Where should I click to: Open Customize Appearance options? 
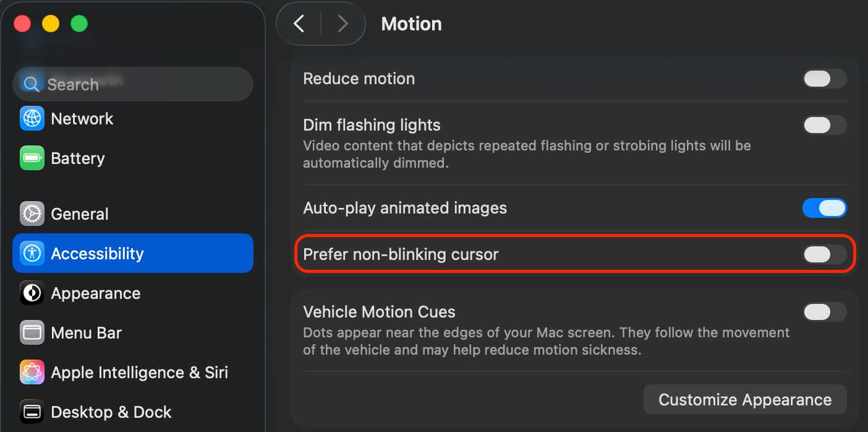pos(745,400)
